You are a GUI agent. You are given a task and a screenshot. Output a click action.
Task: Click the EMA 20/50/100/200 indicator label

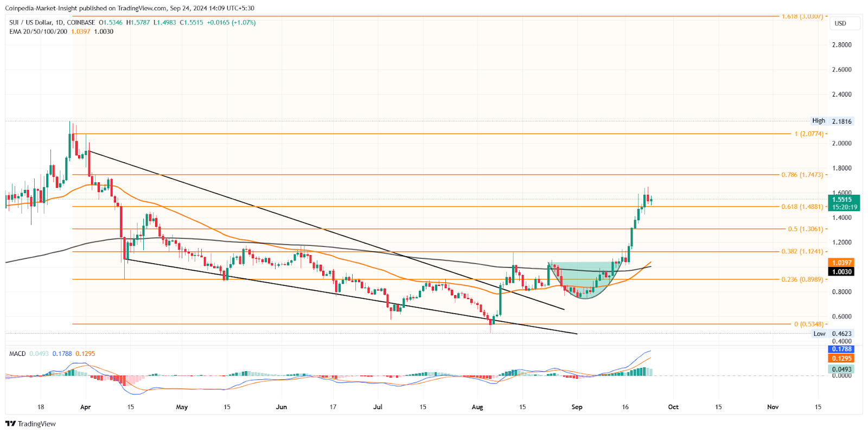[x=38, y=31]
